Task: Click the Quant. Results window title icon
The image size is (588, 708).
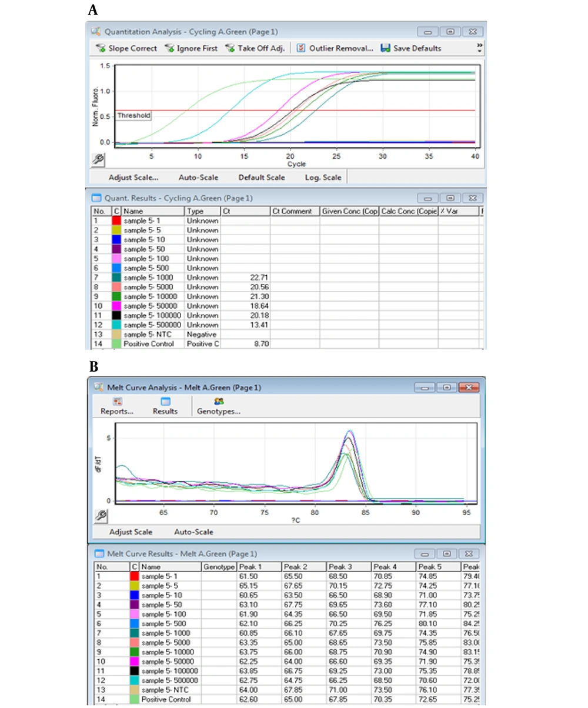Action: point(97,198)
